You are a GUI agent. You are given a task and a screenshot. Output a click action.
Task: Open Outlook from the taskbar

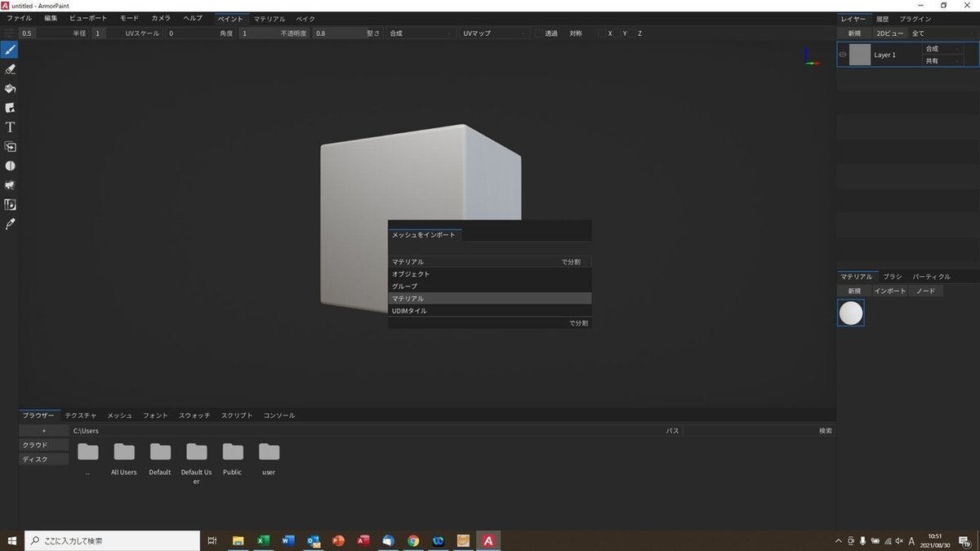click(x=313, y=540)
